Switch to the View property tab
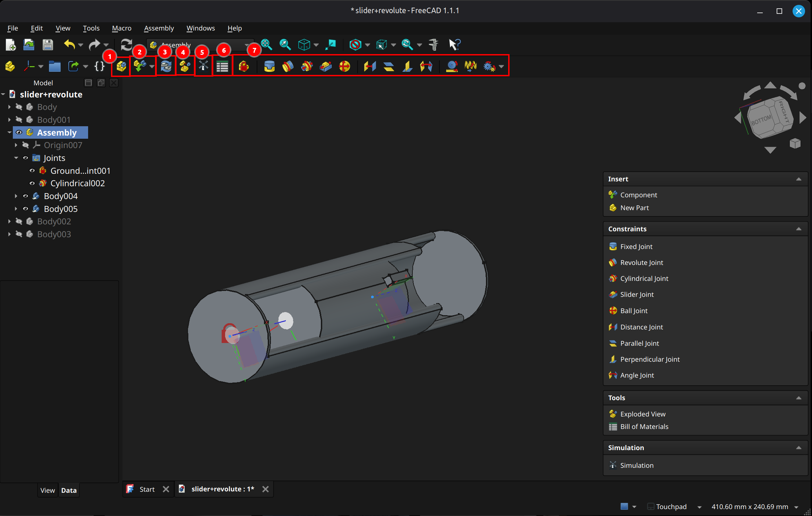 click(x=48, y=490)
